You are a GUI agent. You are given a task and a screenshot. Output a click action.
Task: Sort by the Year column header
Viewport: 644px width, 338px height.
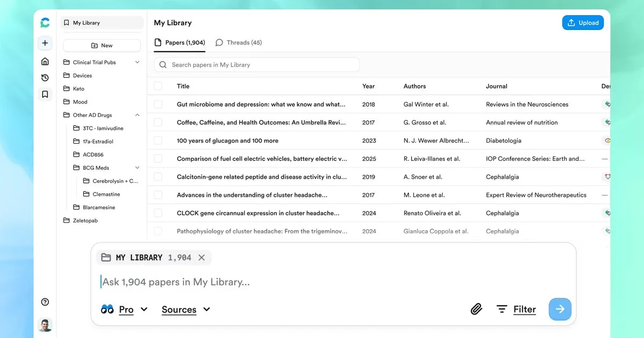pyautogui.click(x=368, y=86)
